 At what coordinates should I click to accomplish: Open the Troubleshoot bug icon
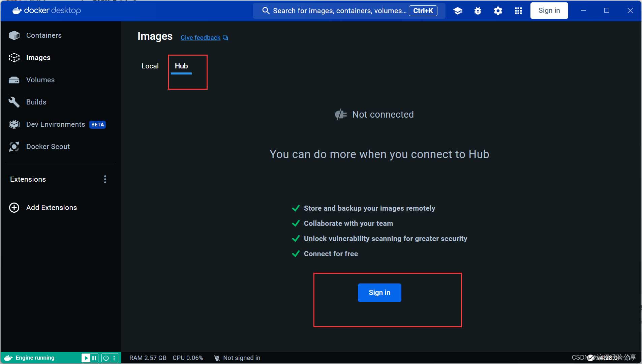click(x=478, y=11)
